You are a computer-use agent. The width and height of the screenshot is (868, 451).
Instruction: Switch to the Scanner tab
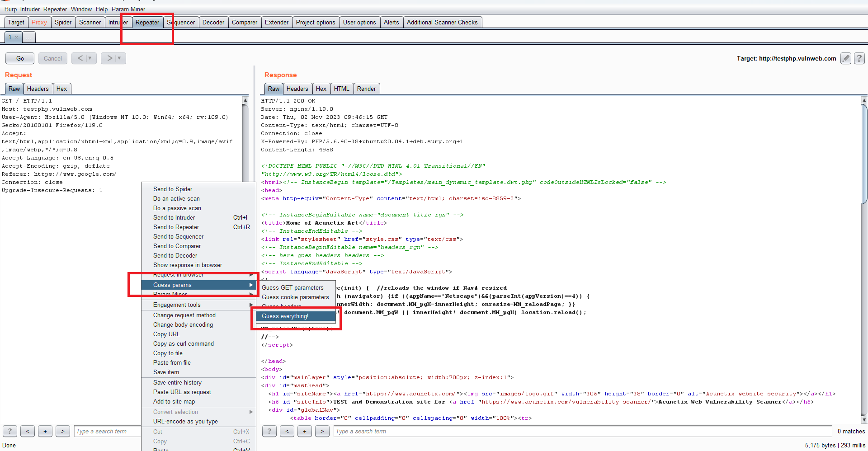click(90, 22)
